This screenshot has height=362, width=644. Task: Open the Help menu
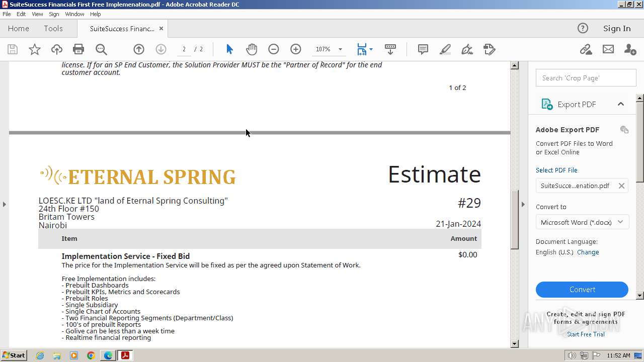[96, 14]
